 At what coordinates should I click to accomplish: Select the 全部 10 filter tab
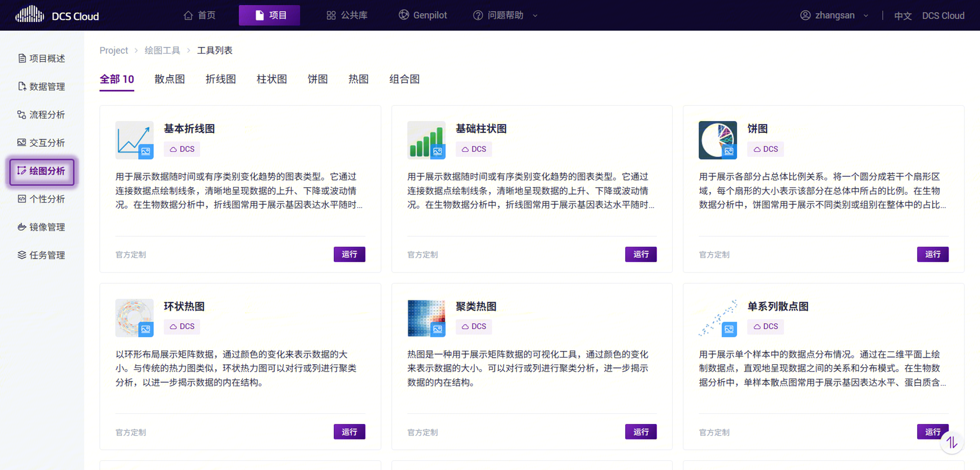coord(117,79)
